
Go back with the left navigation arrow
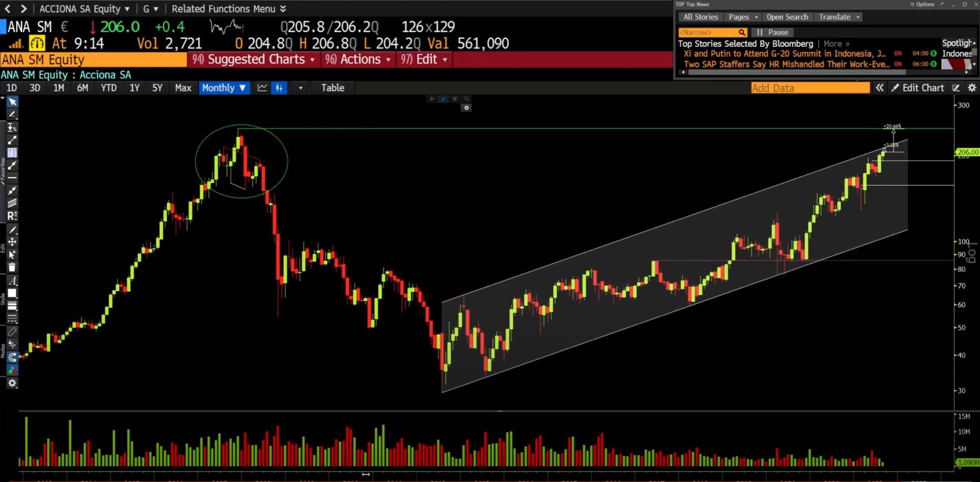click(7, 9)
